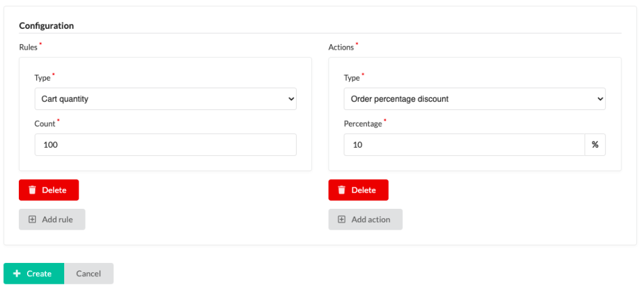The height and width of the screenshot is (290, 644).
Task: Click the trash icon under the Rules box
Action: point(32,190)
